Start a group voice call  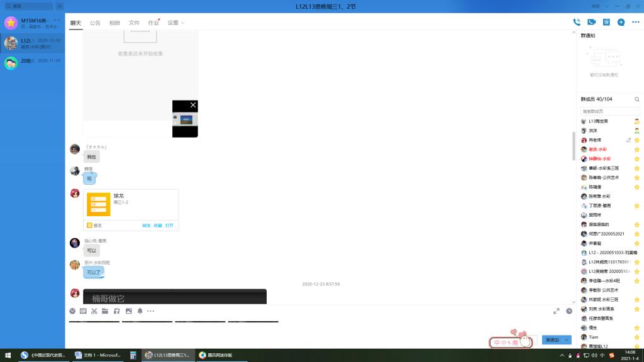tap(577, 22)
